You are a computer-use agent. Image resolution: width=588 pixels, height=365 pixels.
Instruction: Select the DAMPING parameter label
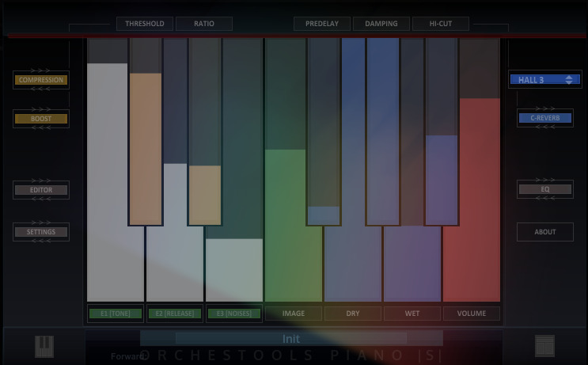(381, 24)
